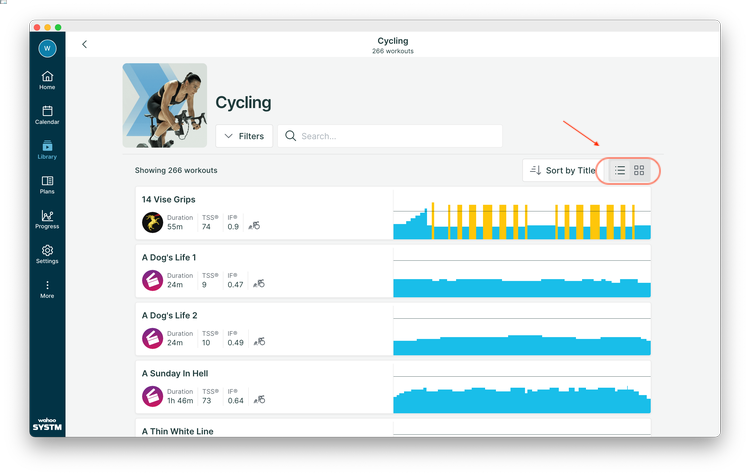Viewport: 750px width, 476px height.
Task: Open the A Dog's Life 1 workout
Action: click(x=393, y=271)
